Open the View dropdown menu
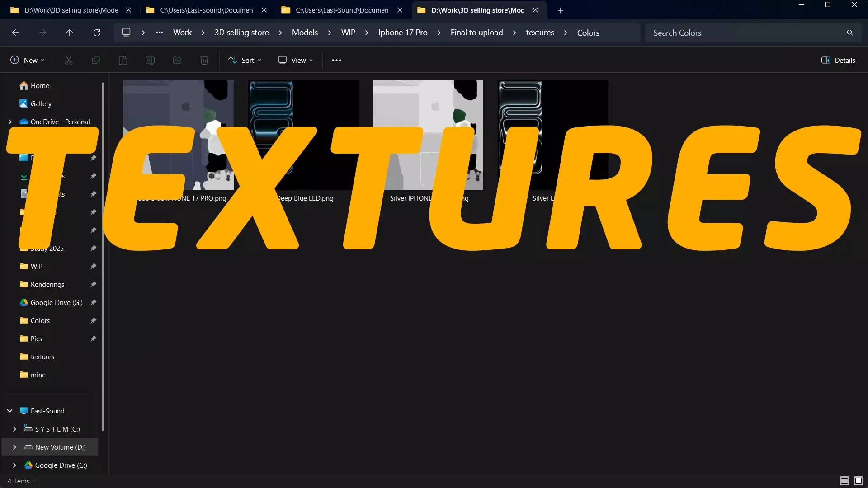Screen dimensions: 868x488 (x=296, y=60)
